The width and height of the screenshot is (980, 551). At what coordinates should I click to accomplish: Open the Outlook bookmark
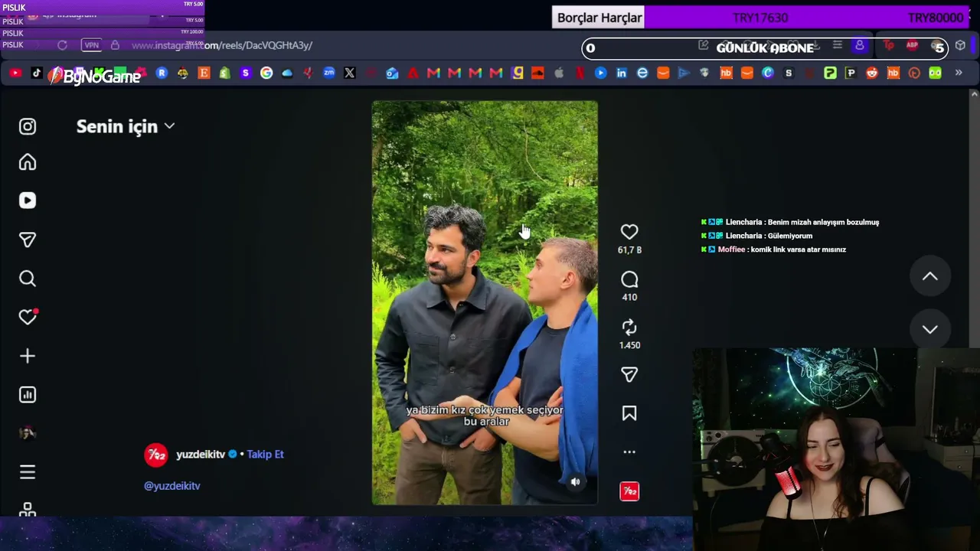tap(392, 73)
